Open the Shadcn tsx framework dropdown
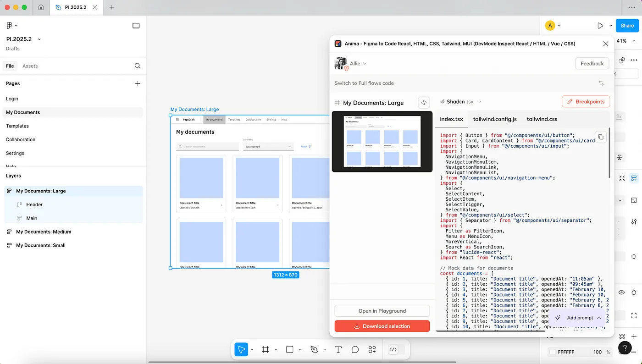Screen dimensions: 642x364 [460, 102]
